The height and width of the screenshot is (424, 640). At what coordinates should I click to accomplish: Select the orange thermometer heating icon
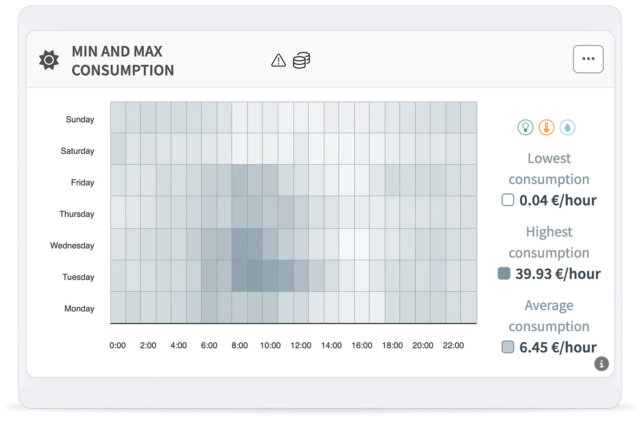[x=546, y=127]
